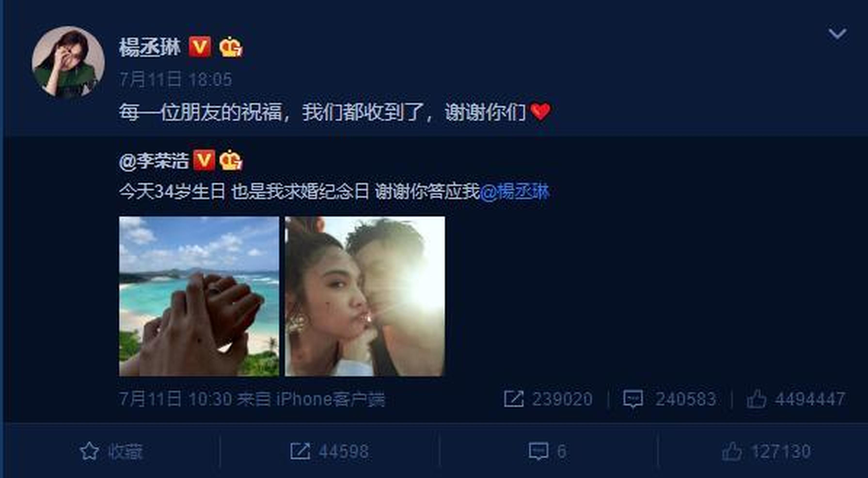Open the @李荣浩 reposted author link
Screen dimensions: 868x478
(154, 161)
